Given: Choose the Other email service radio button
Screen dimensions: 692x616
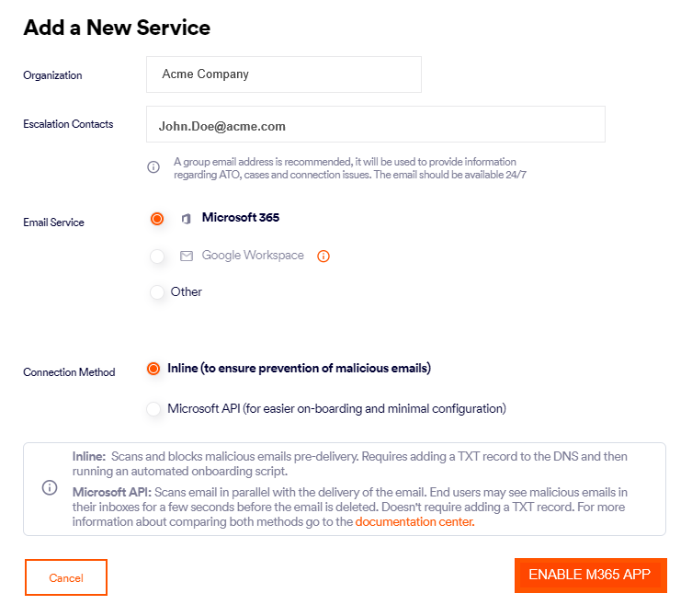Looking at the screenshot, I should 157,292.
